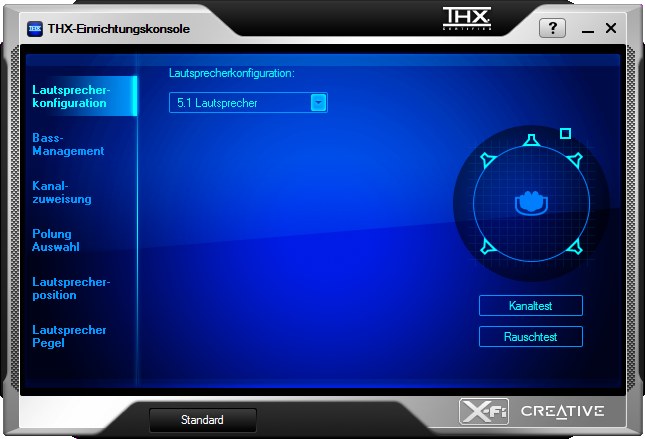The image size is (645, 439).
Task: Click the THX logo at top
Action: point(467,19)
